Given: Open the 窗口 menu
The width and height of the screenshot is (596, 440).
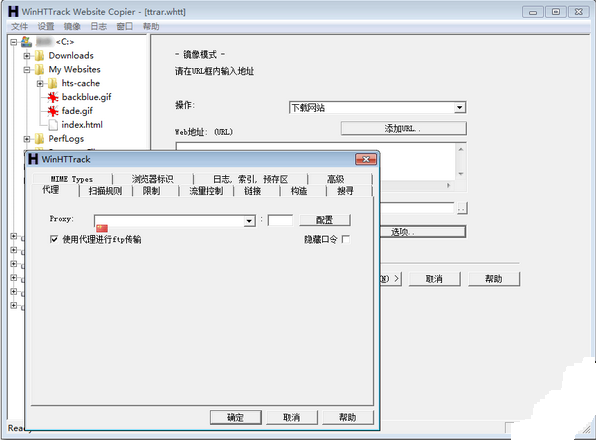Looking at the screenshot, I should point(125,26).
